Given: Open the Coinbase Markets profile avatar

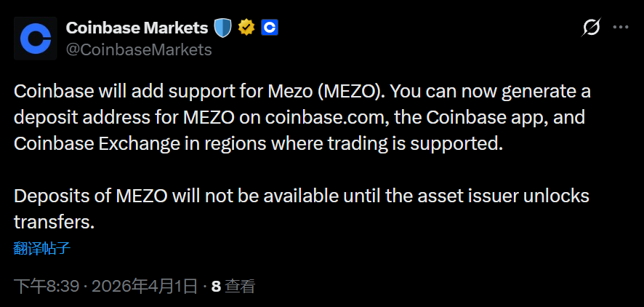Looking at the screenshot, I should pos(36,38).
